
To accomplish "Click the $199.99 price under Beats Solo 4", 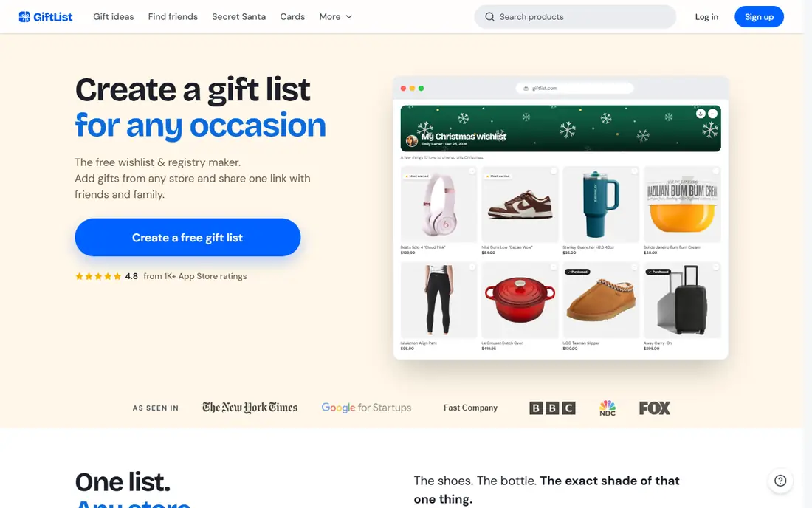I will click(407, 253).
